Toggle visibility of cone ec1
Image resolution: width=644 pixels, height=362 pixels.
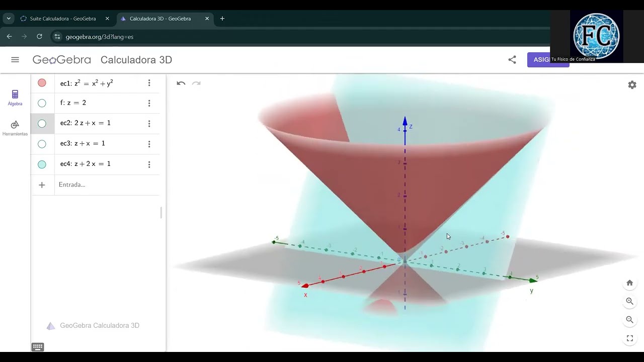pyautogui.click(x=42, y=83)
